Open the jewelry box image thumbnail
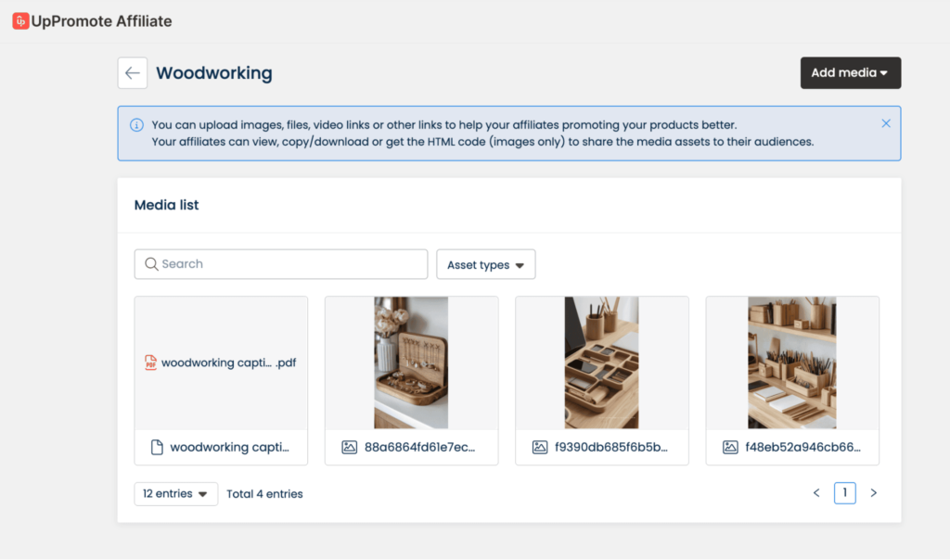 click(411, 363)
